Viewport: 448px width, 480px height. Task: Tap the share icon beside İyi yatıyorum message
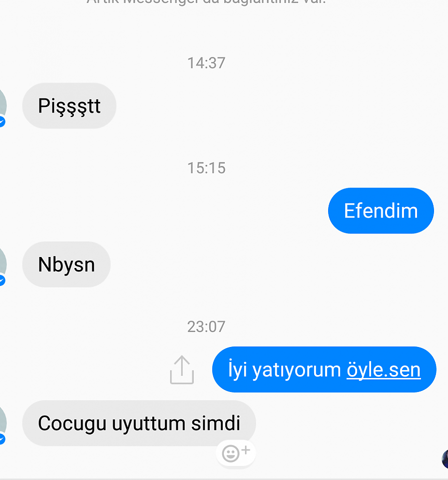click(182, 369)
